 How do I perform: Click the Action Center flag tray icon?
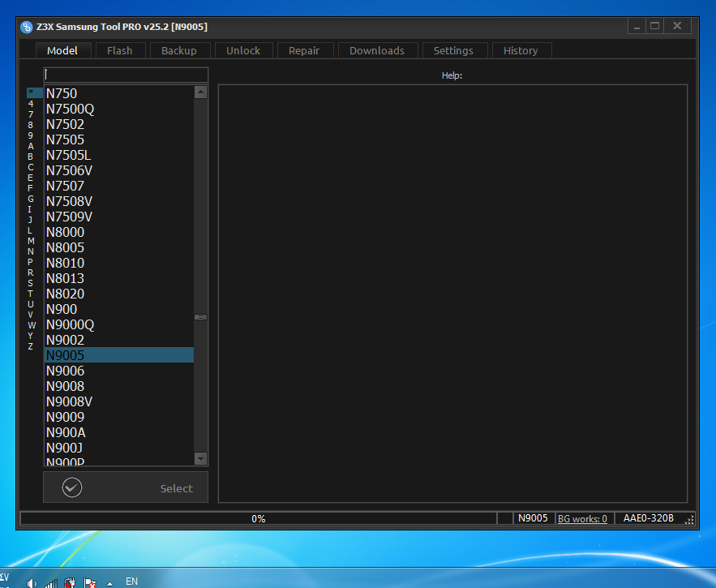pyautogui.click(x=90, y=583)
